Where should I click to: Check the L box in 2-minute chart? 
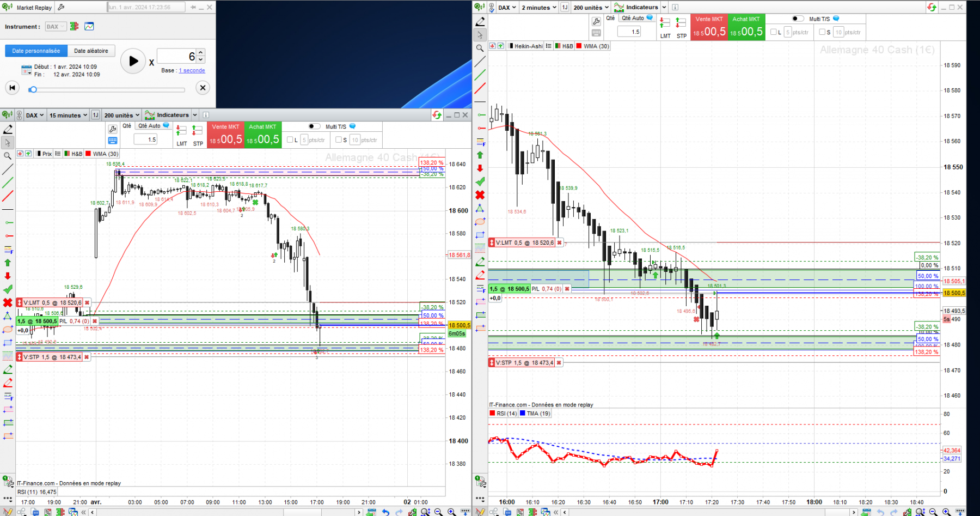coord(774,32)
